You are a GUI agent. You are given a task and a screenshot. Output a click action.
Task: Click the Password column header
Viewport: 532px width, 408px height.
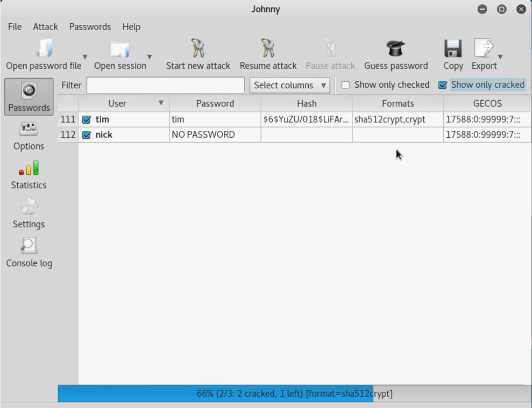tap(215, 103)
